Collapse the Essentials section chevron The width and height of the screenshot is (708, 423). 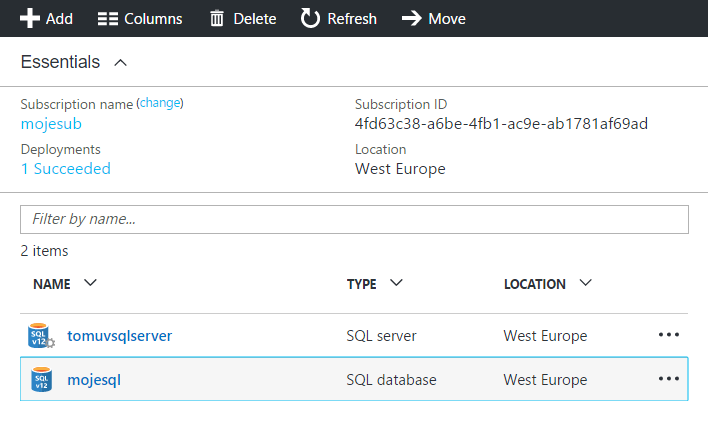coord(121,63)
